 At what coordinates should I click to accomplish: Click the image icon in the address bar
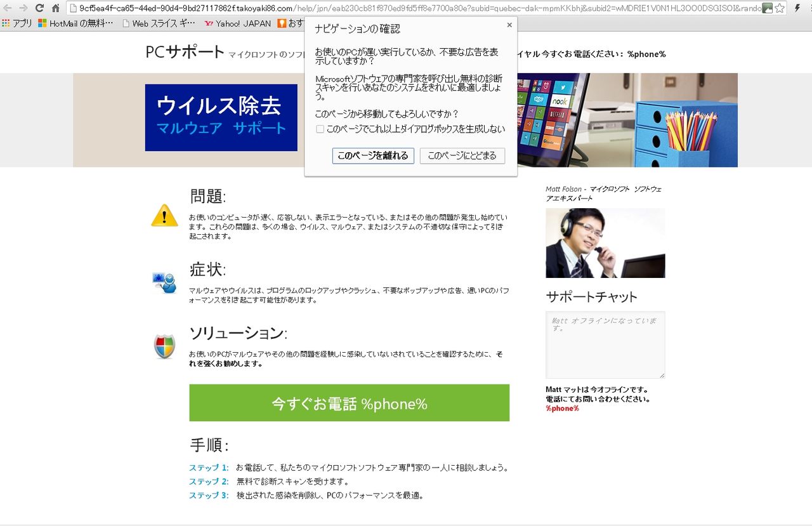click(767, 8)
